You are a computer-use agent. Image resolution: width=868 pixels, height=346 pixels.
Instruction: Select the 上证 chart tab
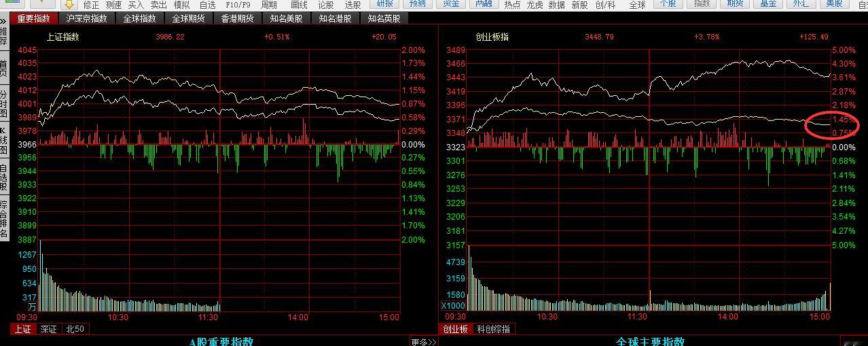click(x=22, y=329)
